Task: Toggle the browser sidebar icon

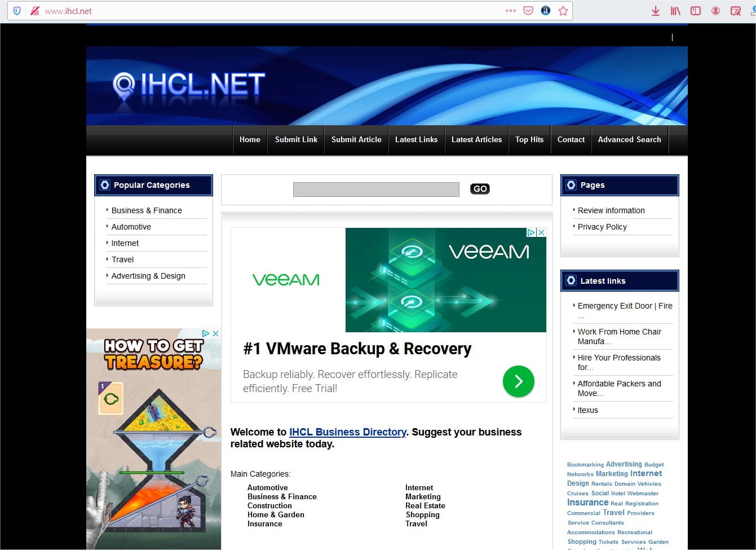Action: pos(696,11)
